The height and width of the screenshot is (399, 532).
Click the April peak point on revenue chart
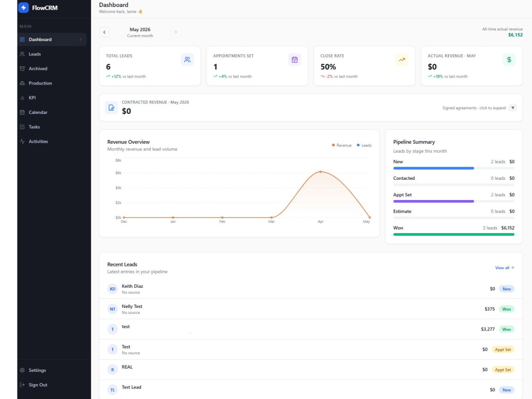321,172
